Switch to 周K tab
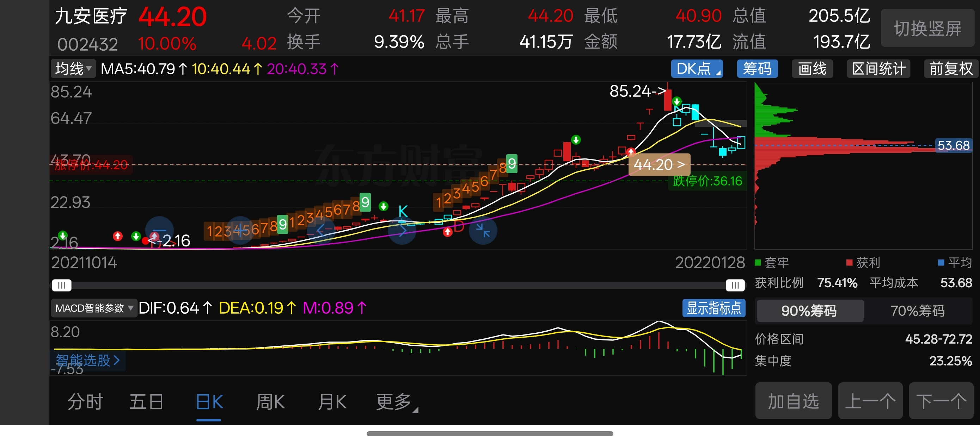Image resolution: width=980 pixels, height=445 pixels. coord(270,402)
